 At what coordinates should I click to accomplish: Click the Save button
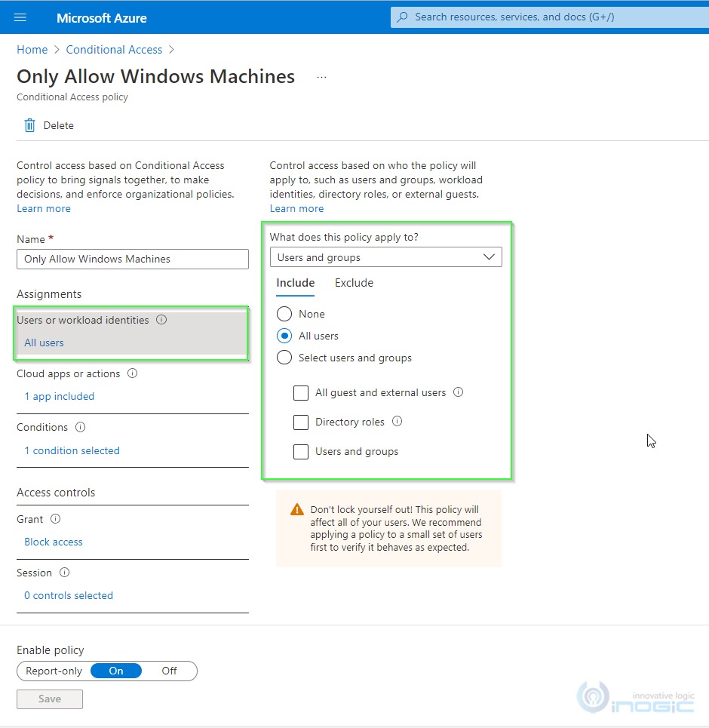point(50,699)
